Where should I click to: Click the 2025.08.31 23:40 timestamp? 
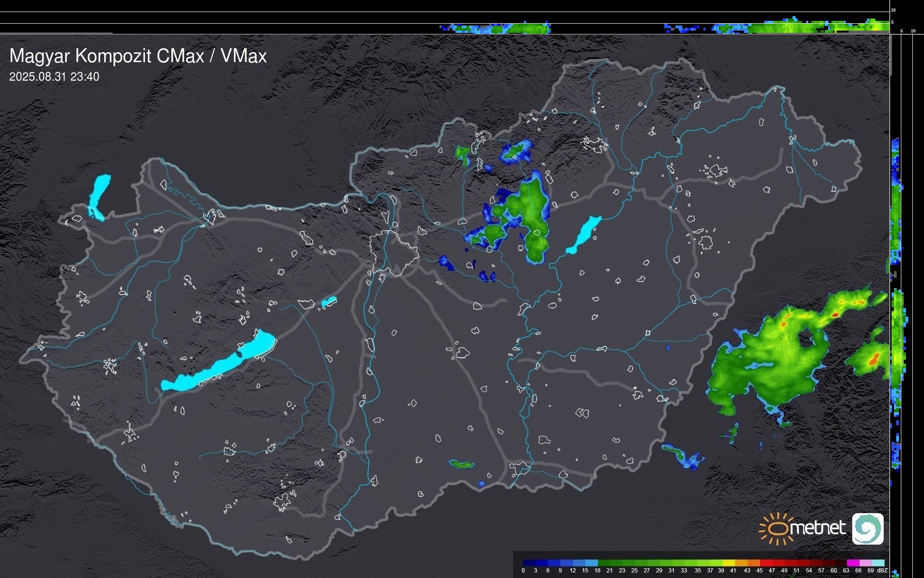[54, 77]
